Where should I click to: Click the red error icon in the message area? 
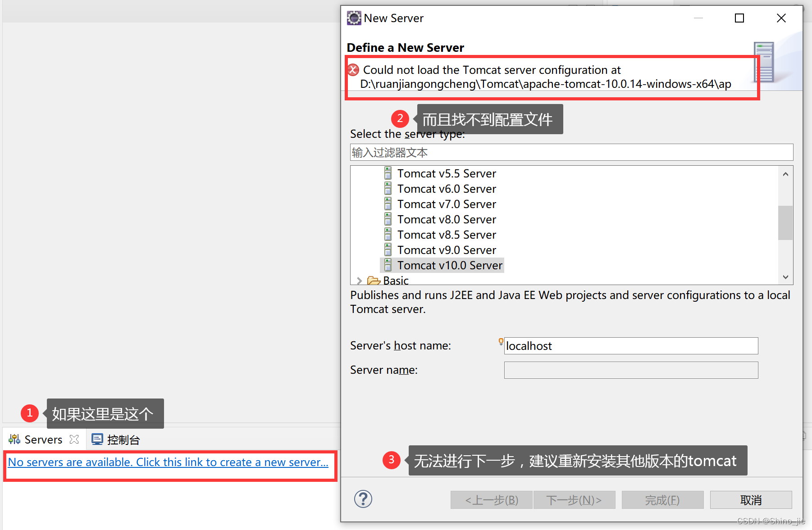tap(353, 70)
